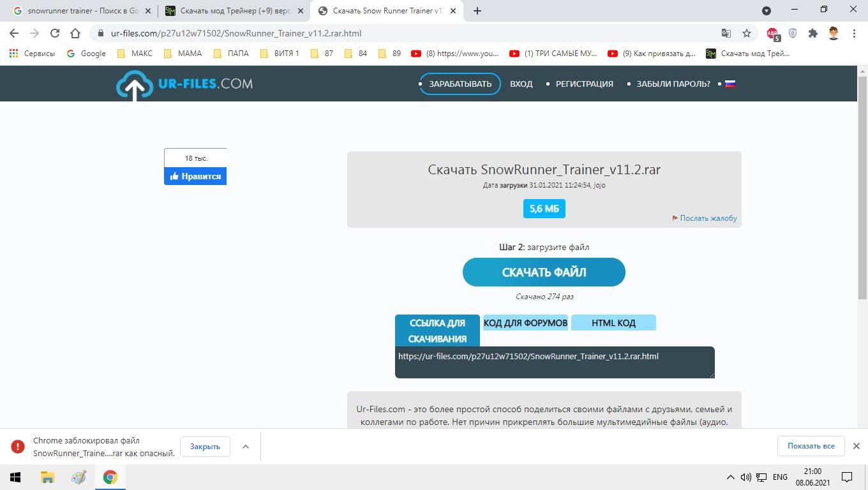Image resolution: width=868 pixels, height=490 pixels.
Task: Open the 89 bookmarks folder
Action: click(x=389, y=54)
